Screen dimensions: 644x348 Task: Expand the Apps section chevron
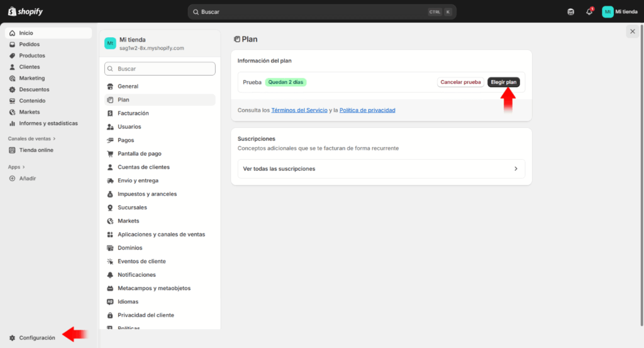coord(24,167)
